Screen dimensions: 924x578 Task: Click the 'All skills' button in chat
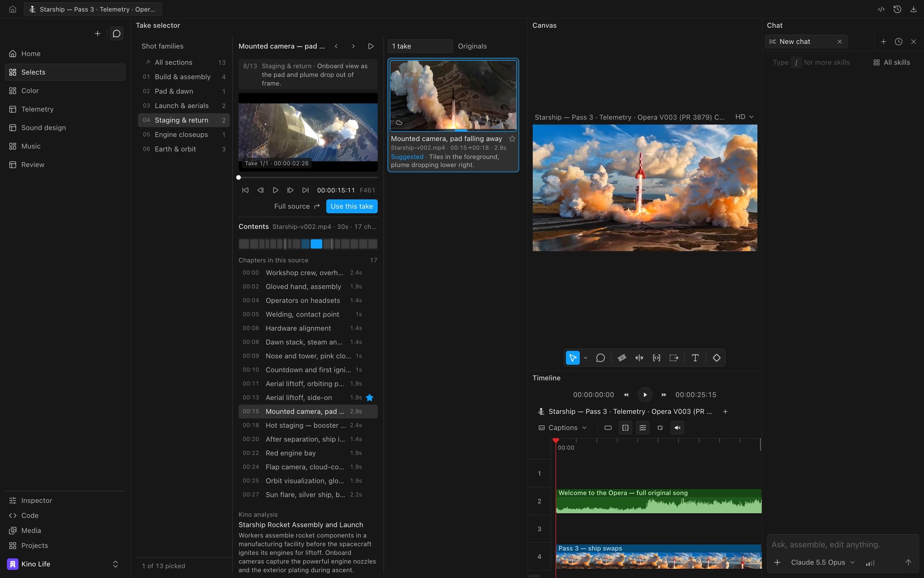tap(892, 62)
